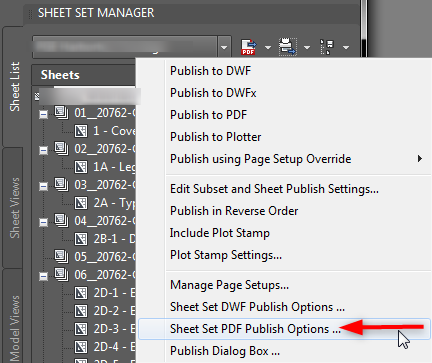Click the sheet icon for 2D-1
The width and height of the screenshot is (432, 363).
tap(81, 293)
